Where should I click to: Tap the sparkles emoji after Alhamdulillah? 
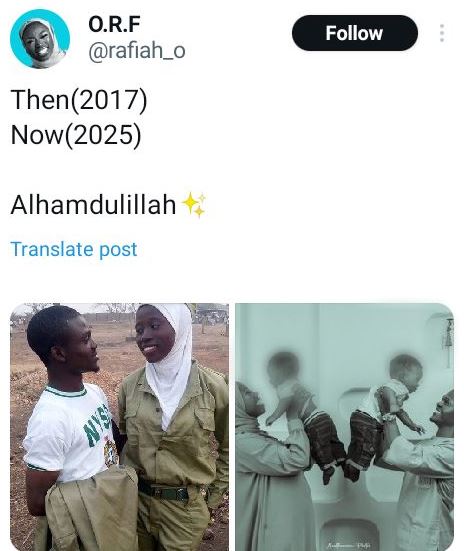[x=193, y=205]
